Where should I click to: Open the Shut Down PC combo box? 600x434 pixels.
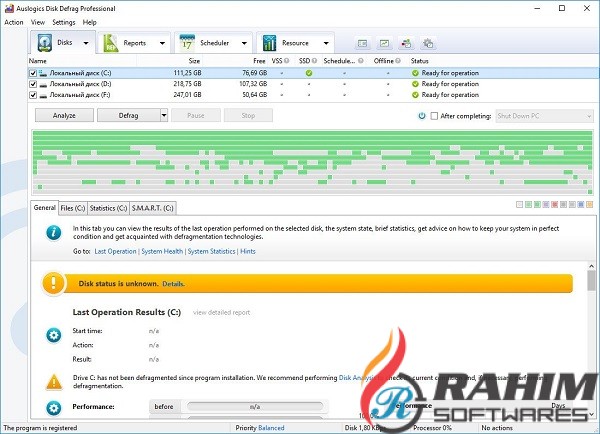tap(545, 116)
